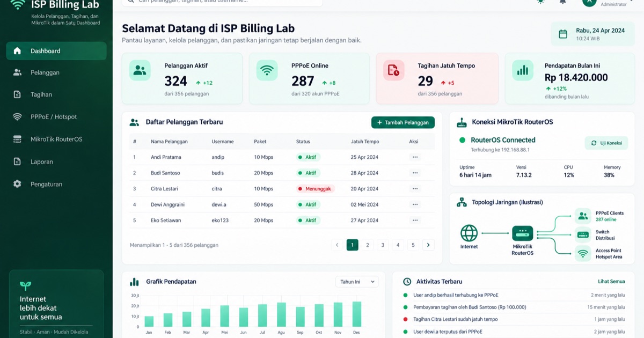The image size is (644, 338).
Task: Open the Dashboard sidebar item
Action: coord(56,51)
